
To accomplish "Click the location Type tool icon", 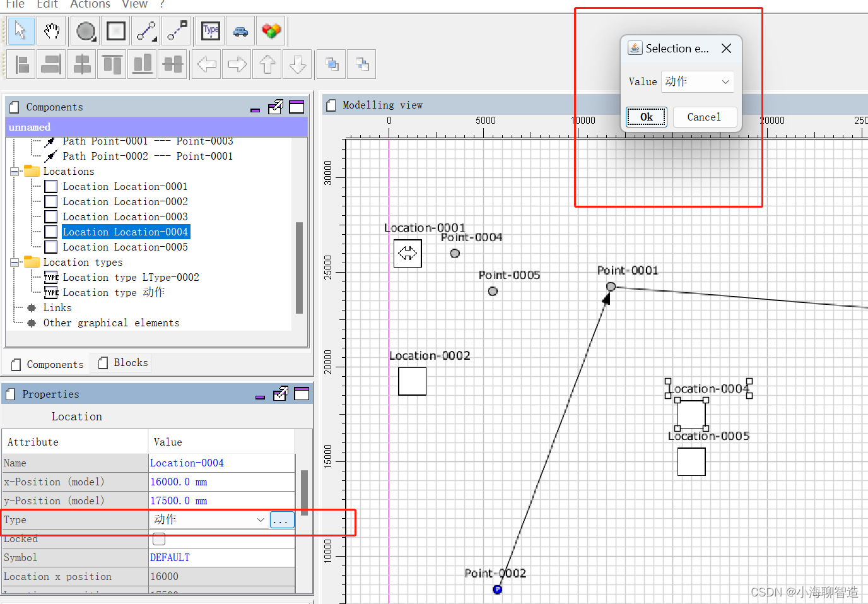I will [211, 31].
